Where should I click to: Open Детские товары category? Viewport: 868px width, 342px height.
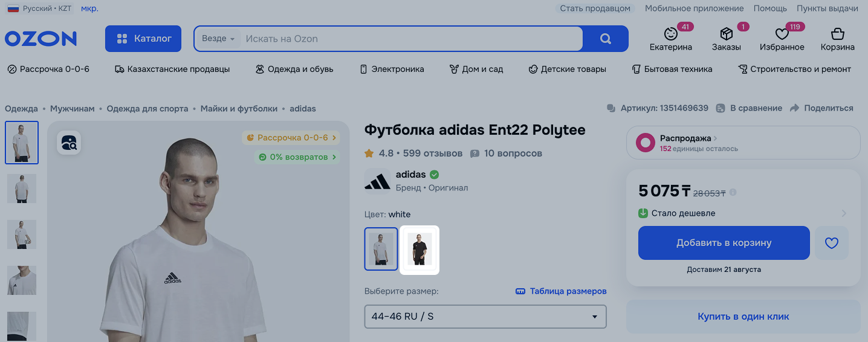(567, 69)
